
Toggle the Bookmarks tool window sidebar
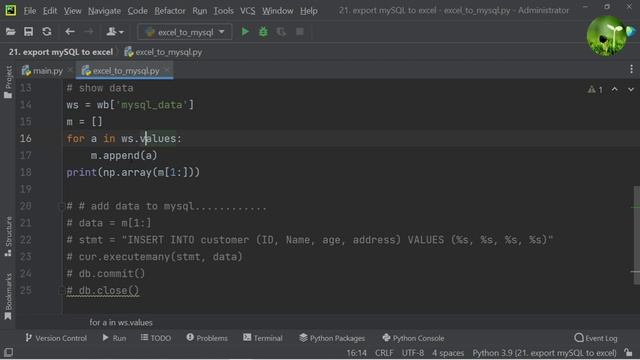tap(8, 297)
